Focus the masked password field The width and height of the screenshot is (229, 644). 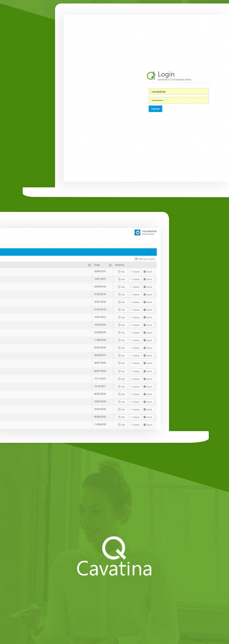coord(179,100)
